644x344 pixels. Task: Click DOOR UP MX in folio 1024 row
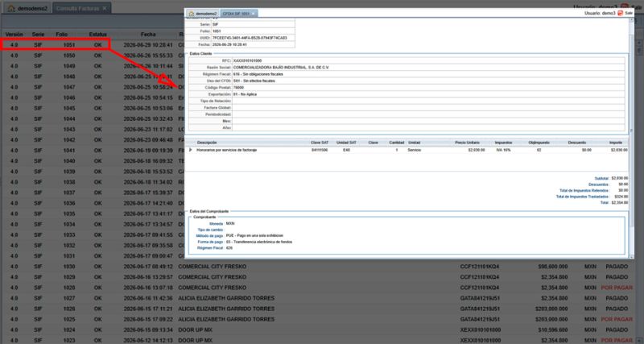[x=195, y=329]
